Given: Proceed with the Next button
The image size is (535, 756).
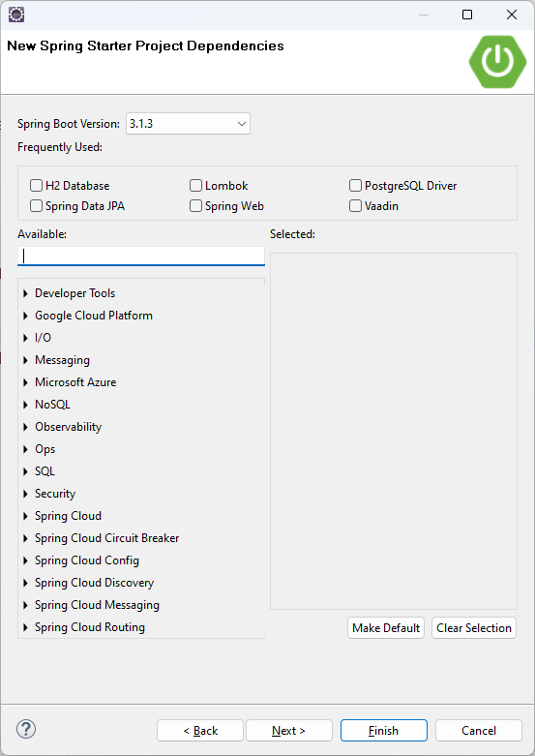Looking at the screenshot, I should 289,731.
